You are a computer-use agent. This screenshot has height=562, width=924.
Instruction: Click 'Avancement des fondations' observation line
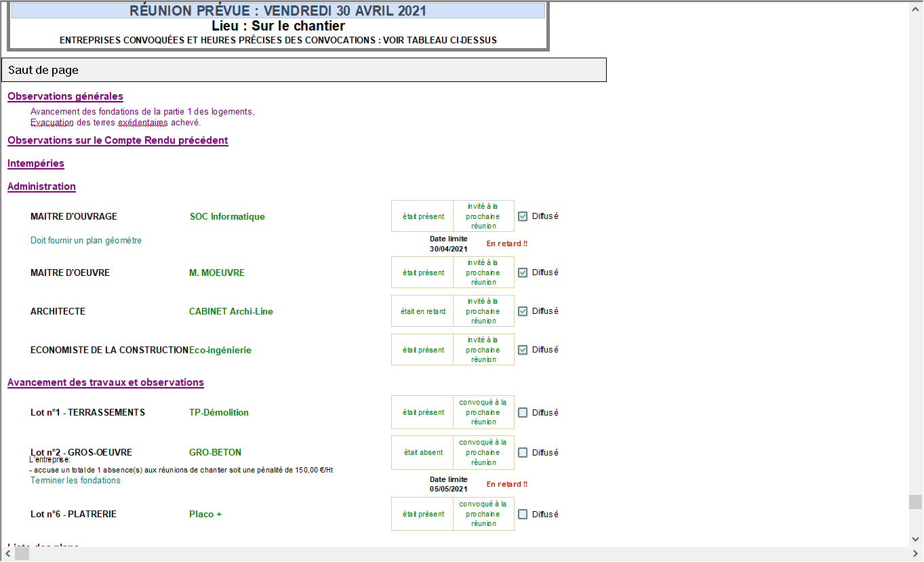point(142,112)
